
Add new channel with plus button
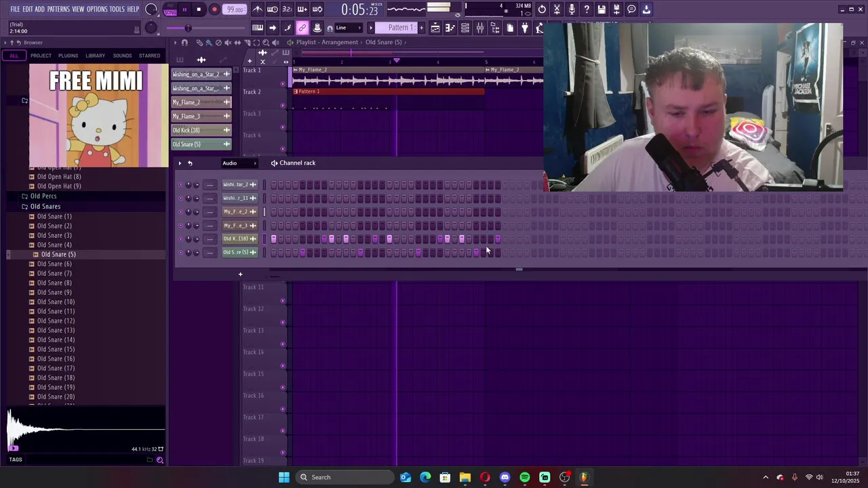240,274
